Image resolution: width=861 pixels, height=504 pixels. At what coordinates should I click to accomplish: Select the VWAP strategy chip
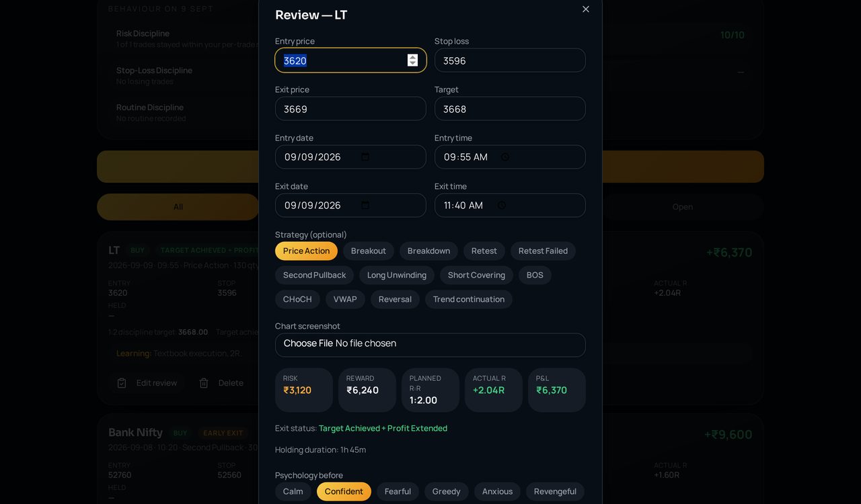tap(345, 299)
